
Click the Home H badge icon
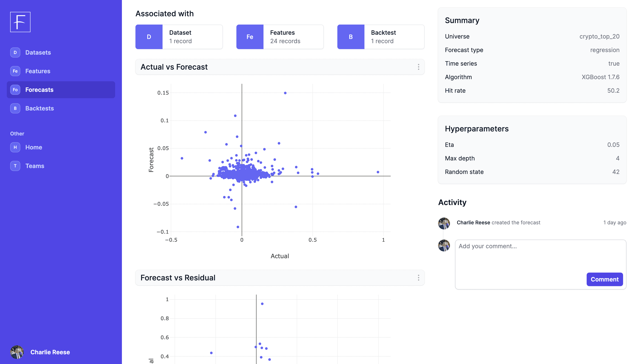click(15, 147)
